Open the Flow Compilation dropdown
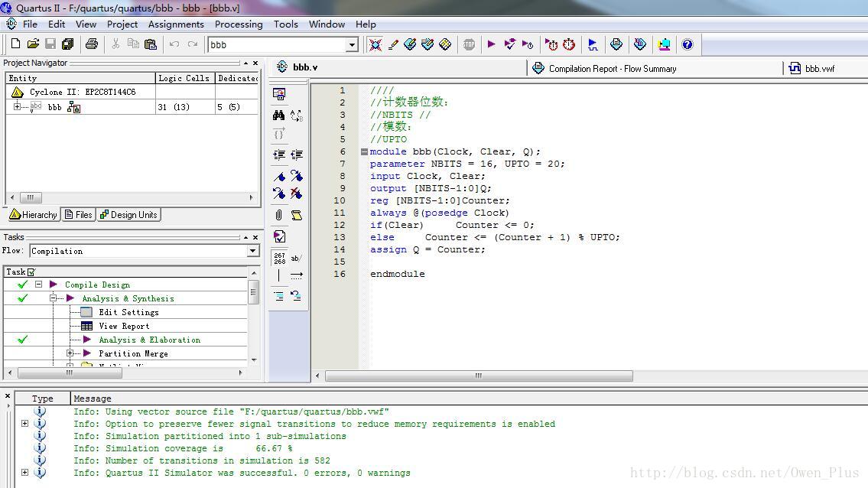868x488 pixels. pos(253,251)
